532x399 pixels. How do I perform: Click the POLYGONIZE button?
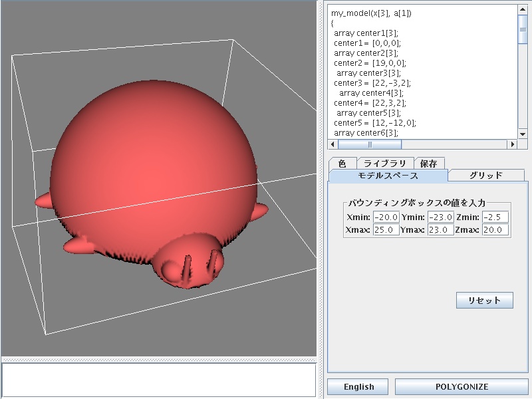point(462,387)
